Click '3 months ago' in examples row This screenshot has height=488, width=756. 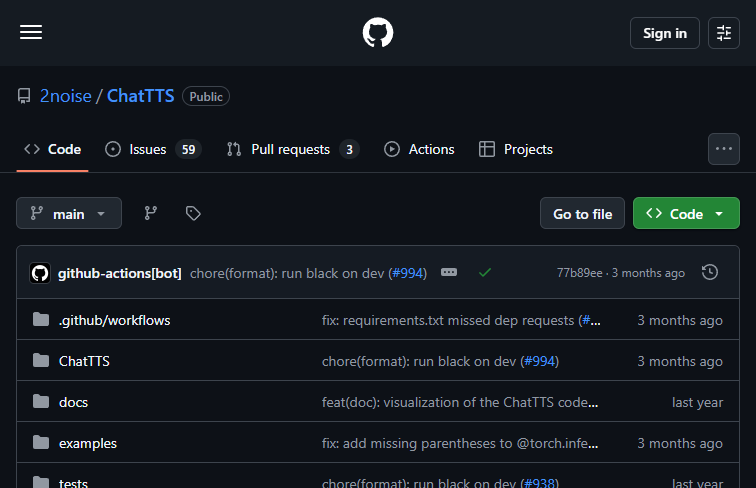[680, 443]
